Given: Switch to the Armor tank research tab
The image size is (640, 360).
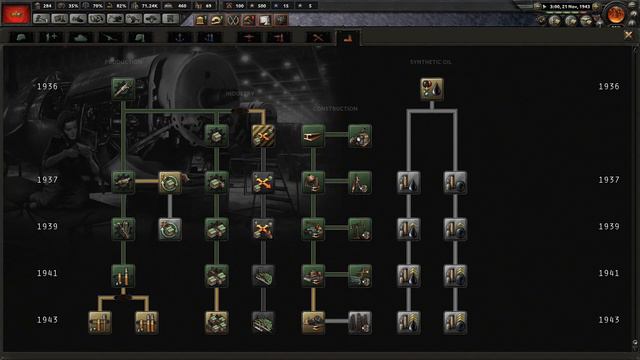Looking at the screenshot, I should pos(81,38).
